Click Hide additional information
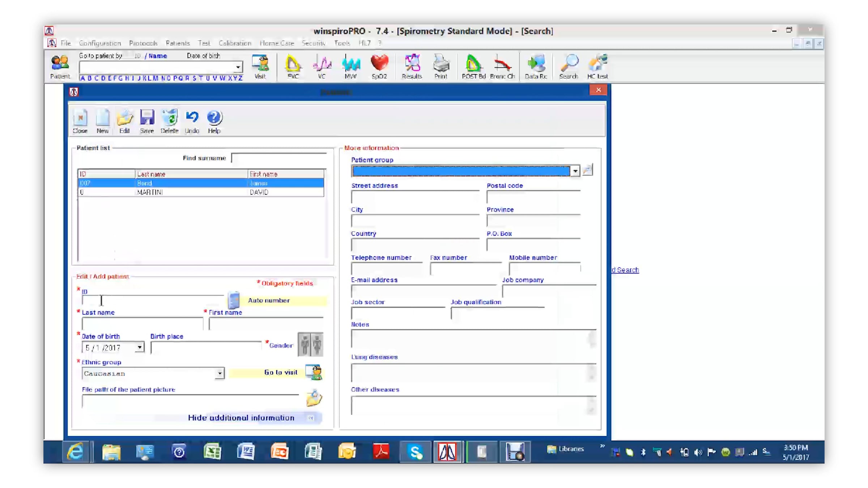Viewport: 868px width, 488px height. pos(241,418)
